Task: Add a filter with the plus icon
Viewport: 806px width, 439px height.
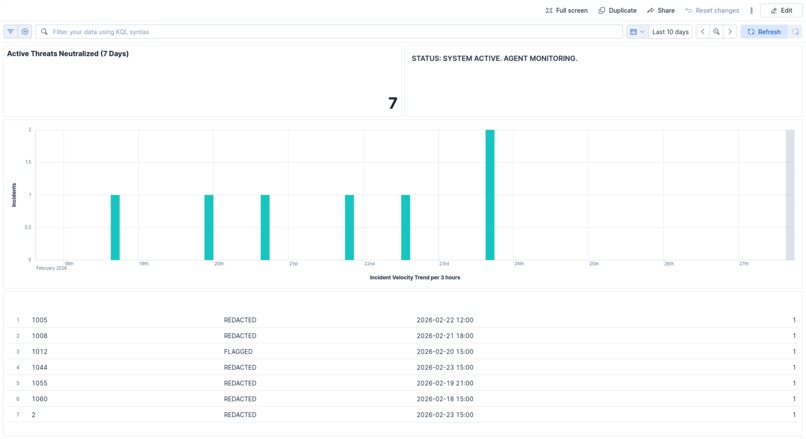Action: [25, 31]
